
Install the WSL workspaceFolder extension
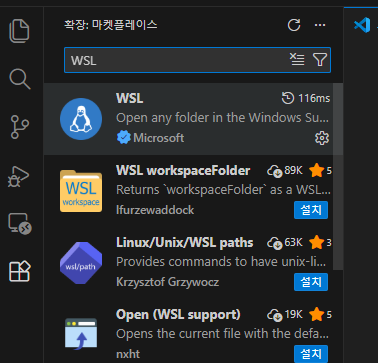311,210
